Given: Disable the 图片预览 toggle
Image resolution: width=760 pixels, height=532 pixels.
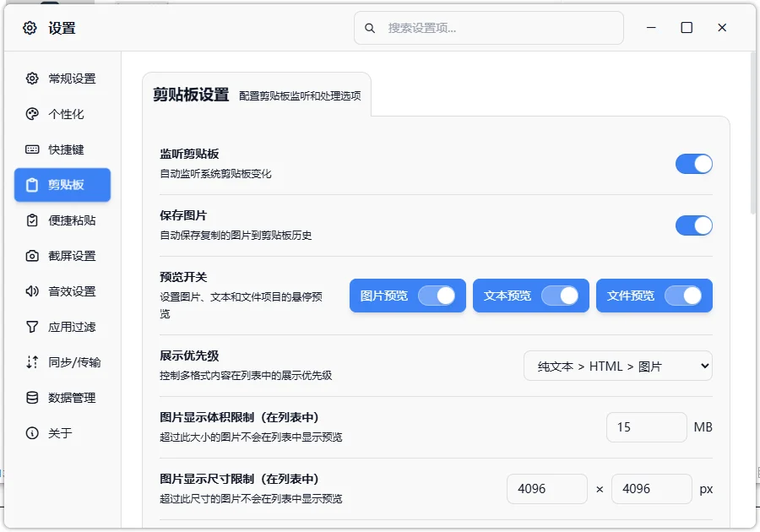Looking at the screenshot, I should click(x=437, y=296).
